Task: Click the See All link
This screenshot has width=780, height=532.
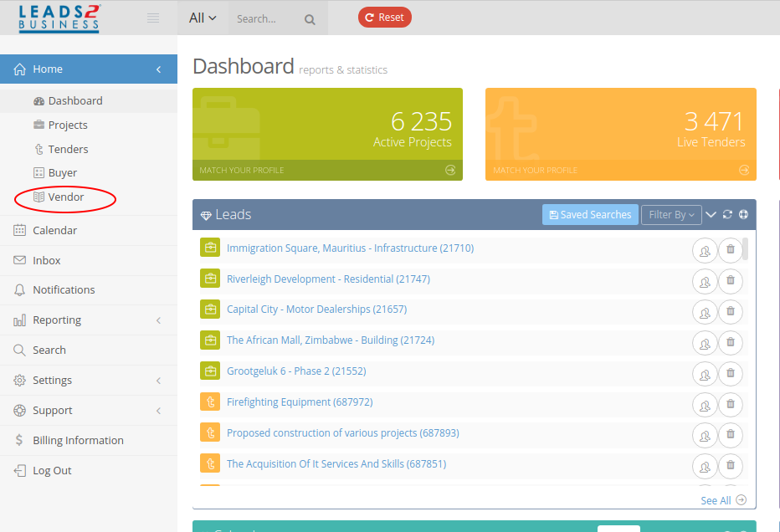Action: [x=723, y=500]
